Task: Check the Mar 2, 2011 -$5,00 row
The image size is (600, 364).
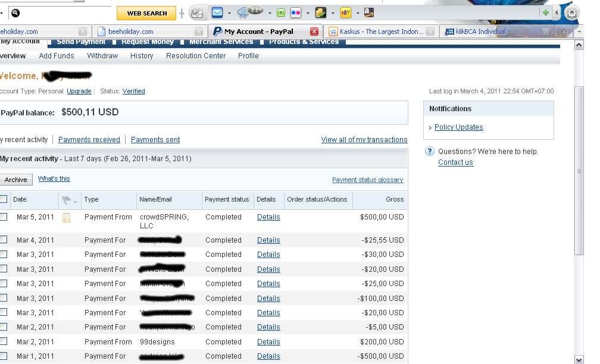Action: click(4, 327)
